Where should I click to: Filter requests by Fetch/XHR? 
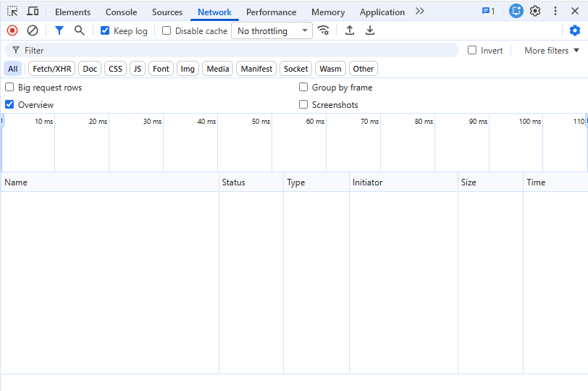(x=51, y=69)
